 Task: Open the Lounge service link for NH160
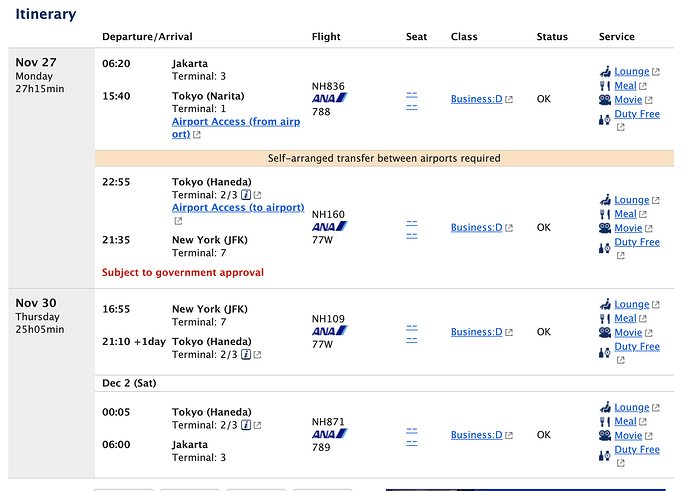[631, 200]
